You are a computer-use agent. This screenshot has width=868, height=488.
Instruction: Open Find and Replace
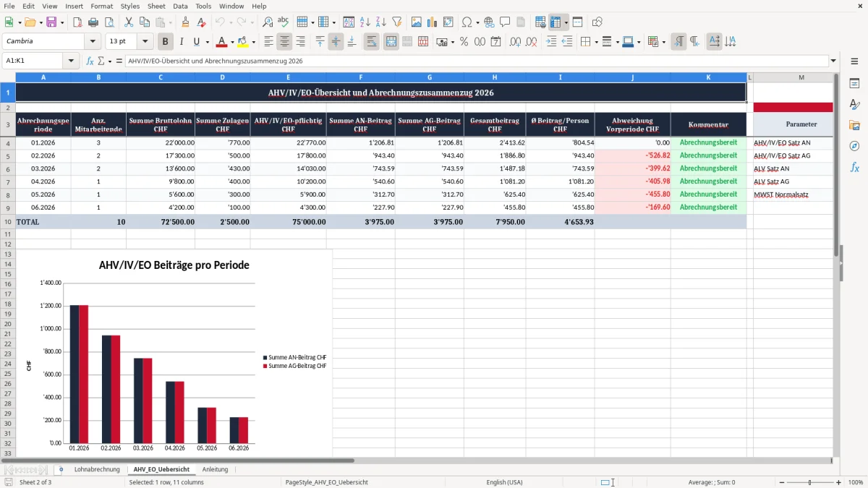tap(268, 22)
